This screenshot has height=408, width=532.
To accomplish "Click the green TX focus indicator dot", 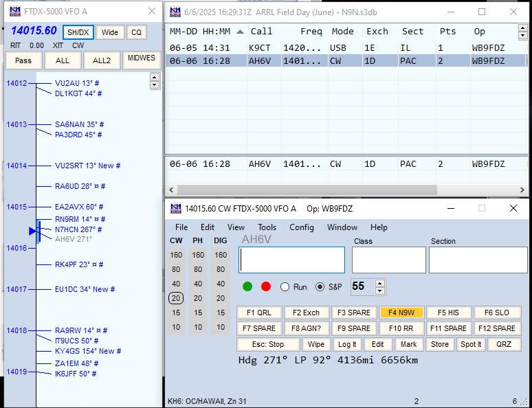I will [x=247, y=286].
